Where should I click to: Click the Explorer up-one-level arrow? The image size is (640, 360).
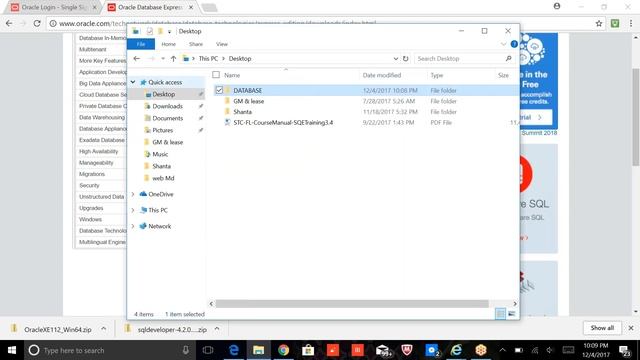(x=173, y=59)
